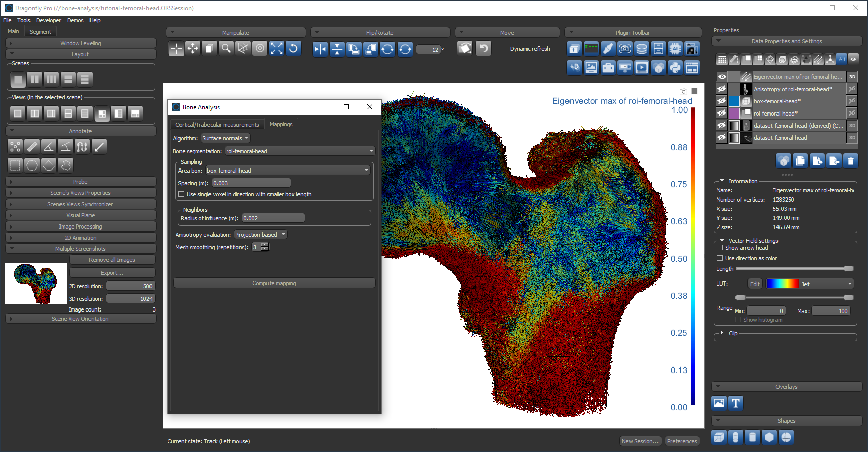This screenshot has width=868, height=452.
Task: Enable the Dynamic refresh checkbox
Action: click(505, 49)
